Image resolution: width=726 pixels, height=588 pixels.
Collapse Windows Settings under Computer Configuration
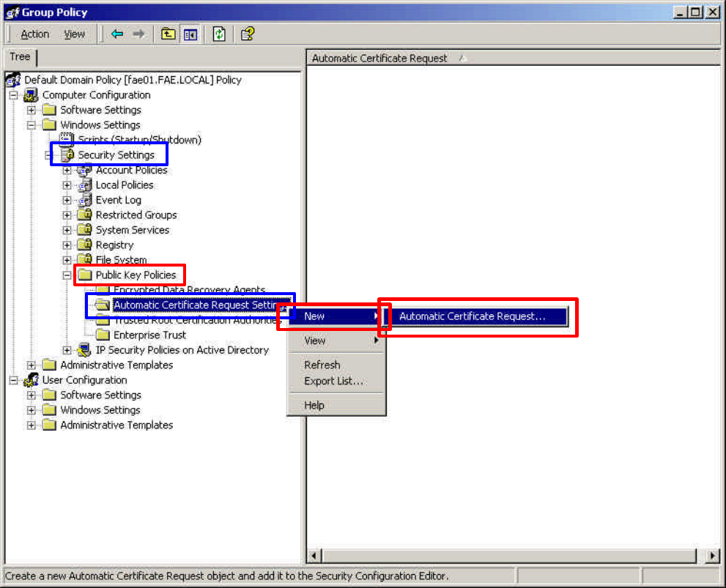point(31,125)
